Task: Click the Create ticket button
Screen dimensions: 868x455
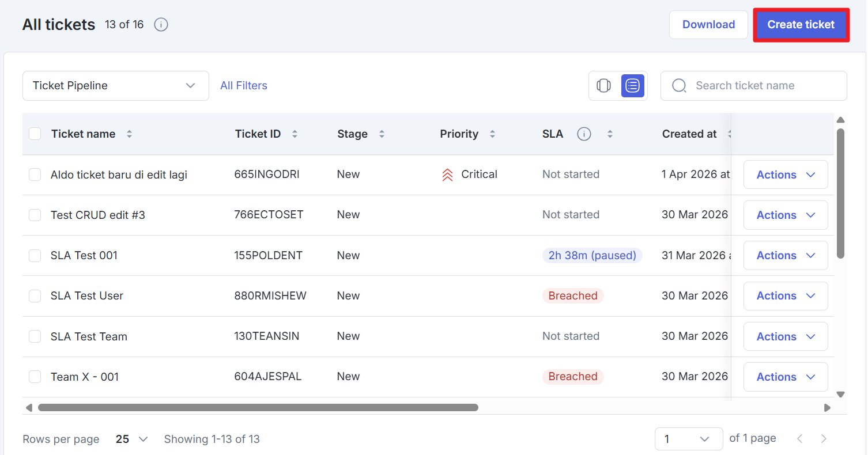Action: (x=801, y=25)
